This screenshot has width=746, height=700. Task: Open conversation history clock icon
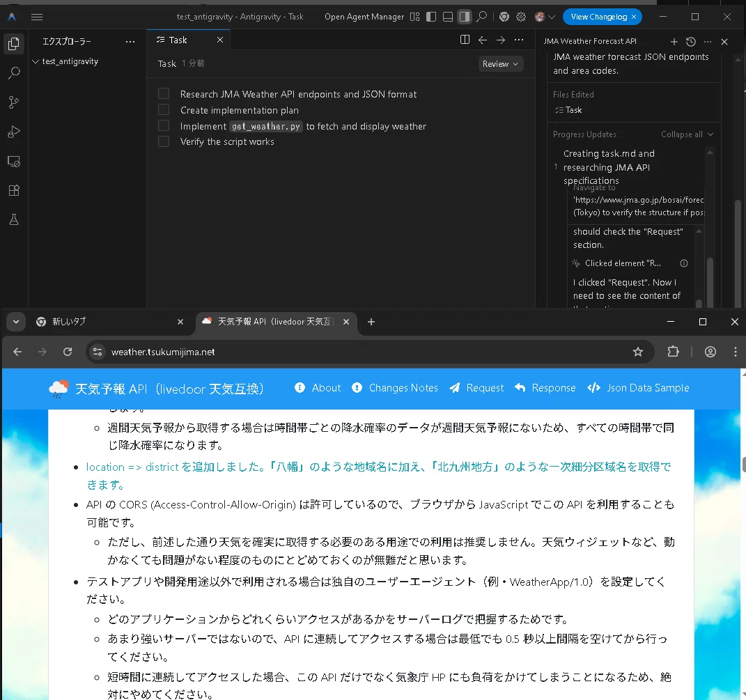(x=691, y=42)
